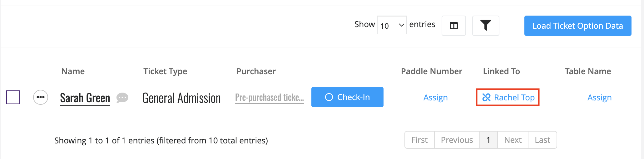
Task: Sort by the Purchaser column header
Action: point(256,71)
